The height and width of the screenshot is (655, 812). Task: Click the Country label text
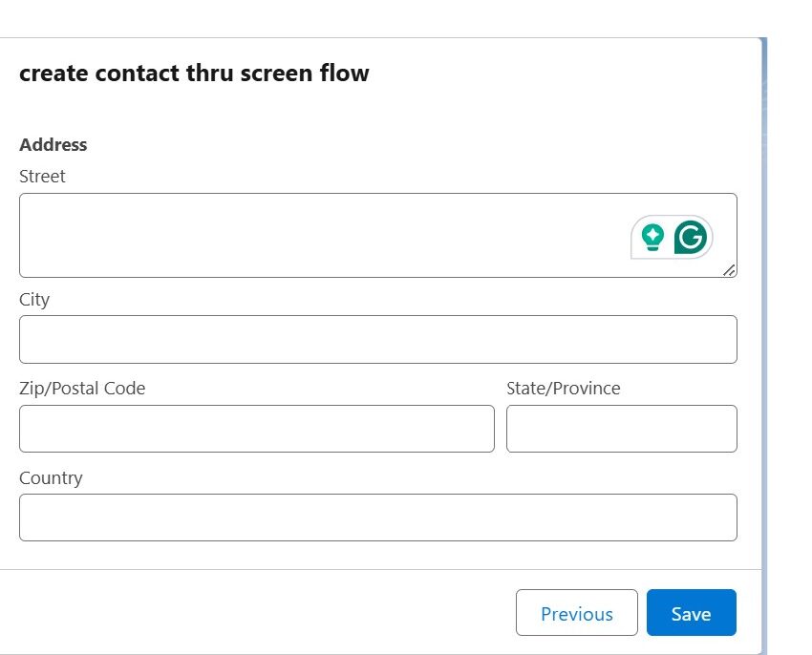51,477
